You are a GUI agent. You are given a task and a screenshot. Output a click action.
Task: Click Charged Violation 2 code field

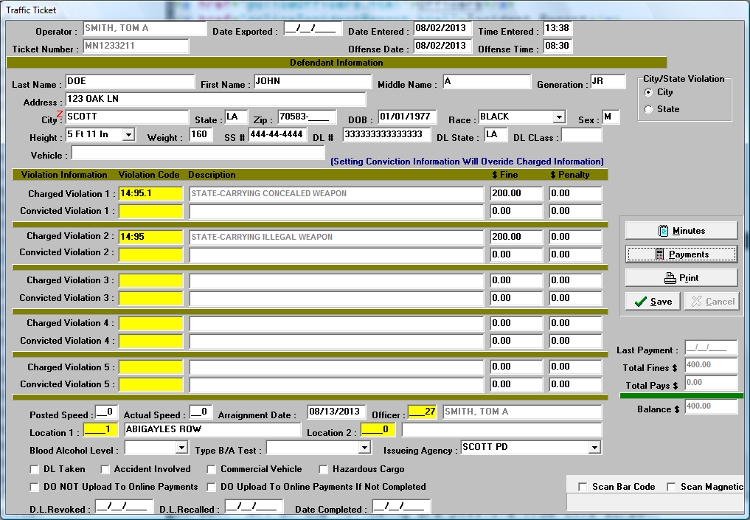pyautogui.click(x=151, y=237)
